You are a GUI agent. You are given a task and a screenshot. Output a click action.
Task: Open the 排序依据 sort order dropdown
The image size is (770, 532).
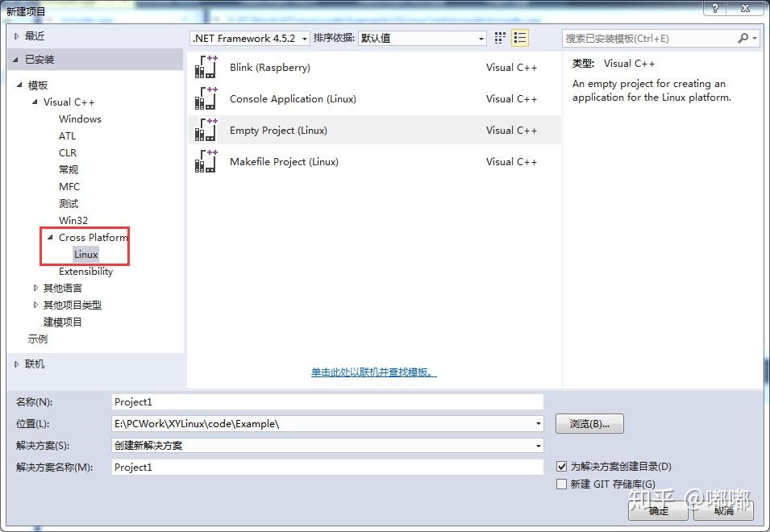(x=482, y=38)
